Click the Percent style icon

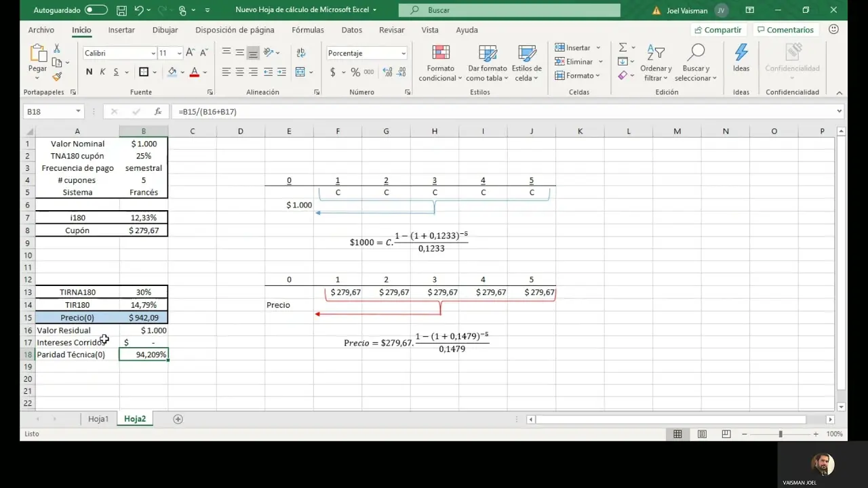(x=355, y=72)
